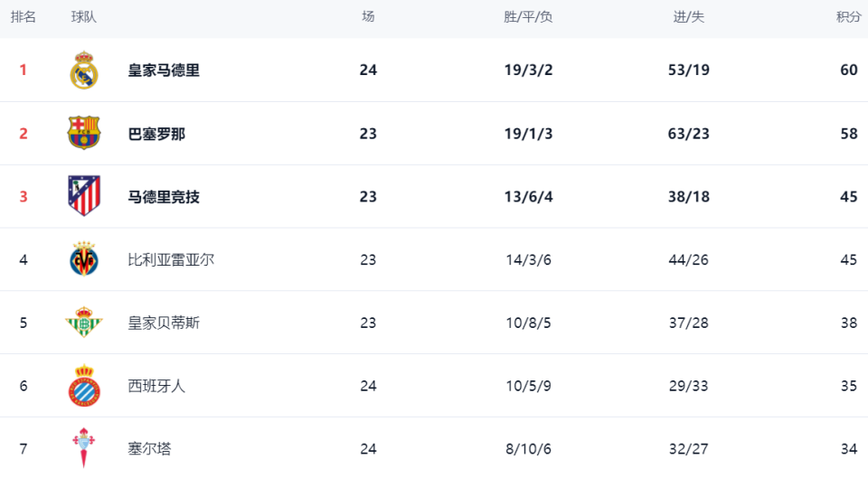Image resolution: width=868 pixels, height=478 pixels.
Task: Click the 球队 column header
Action: [x=84, y=17]
